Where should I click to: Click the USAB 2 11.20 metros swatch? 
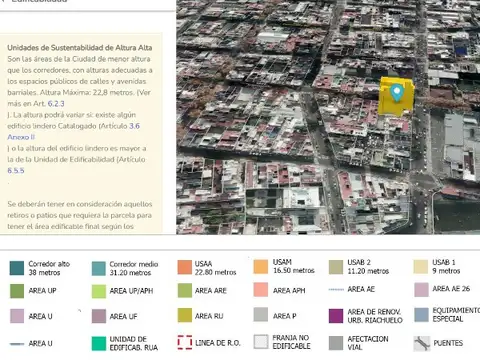[336, 267]
